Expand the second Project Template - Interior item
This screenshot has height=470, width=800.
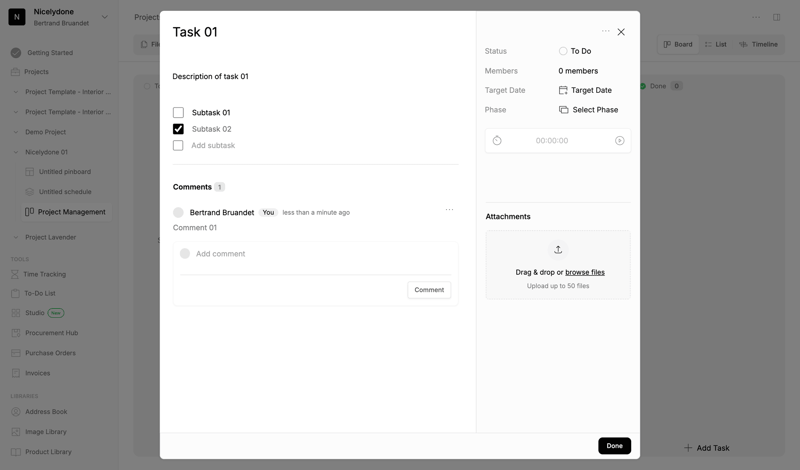[x=16, y=112]
